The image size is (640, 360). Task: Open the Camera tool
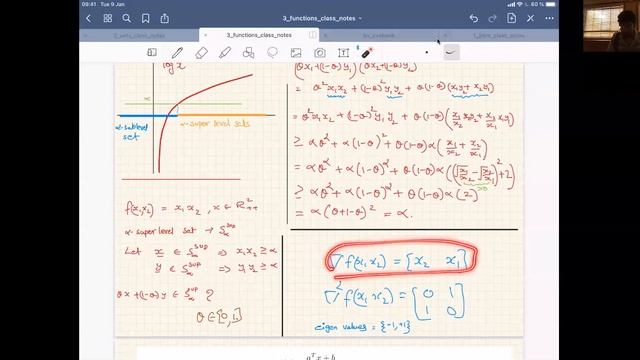coord(320,53)
